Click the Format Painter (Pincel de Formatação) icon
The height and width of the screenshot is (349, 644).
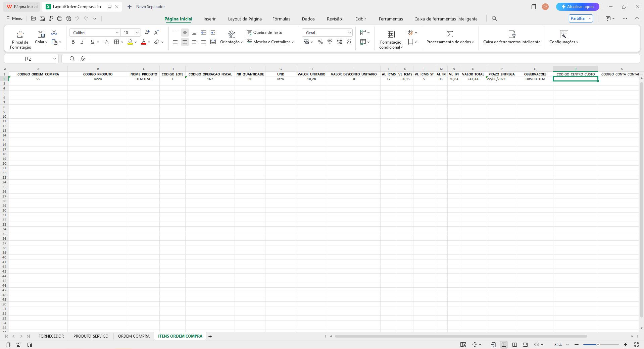point(20,34)
